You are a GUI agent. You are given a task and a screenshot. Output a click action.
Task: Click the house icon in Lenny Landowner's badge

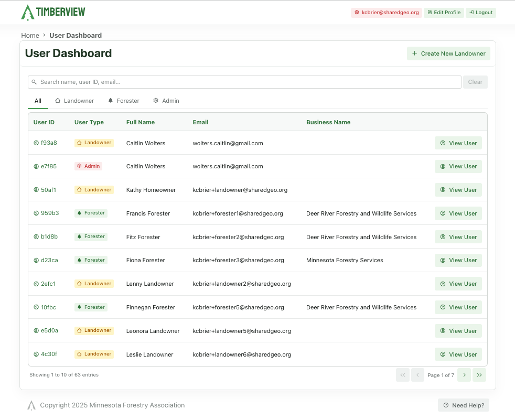click(x=79, y=284)
